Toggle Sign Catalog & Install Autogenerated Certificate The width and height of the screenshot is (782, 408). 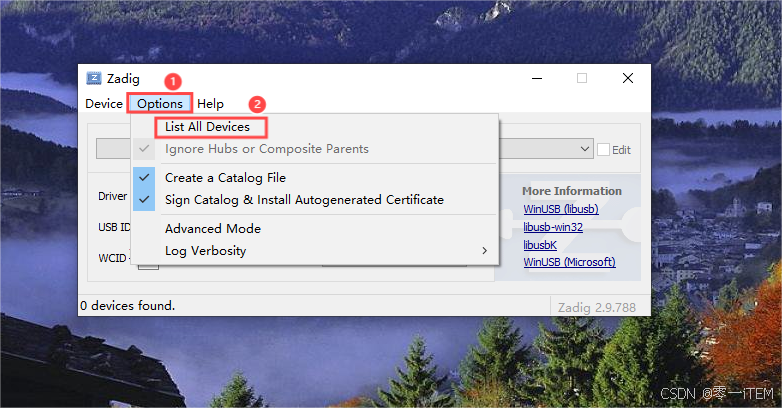315,200
